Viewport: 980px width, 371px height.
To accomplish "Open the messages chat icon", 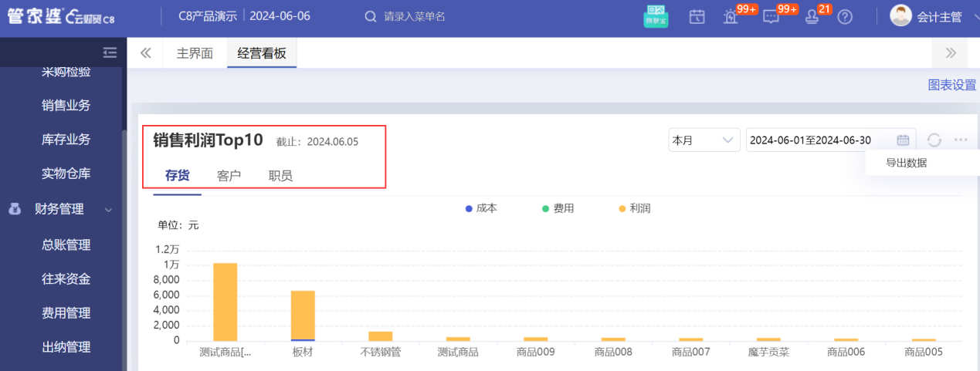I will point(771,16).
